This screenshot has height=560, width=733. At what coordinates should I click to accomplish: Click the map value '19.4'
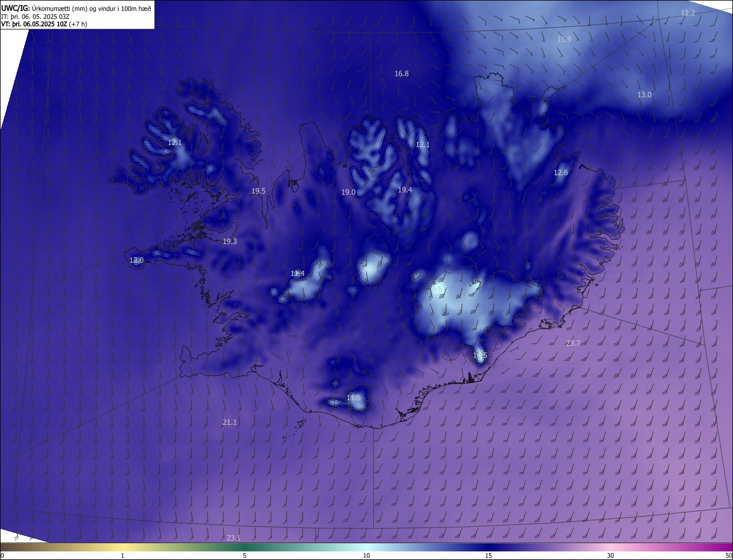[405, 190]
